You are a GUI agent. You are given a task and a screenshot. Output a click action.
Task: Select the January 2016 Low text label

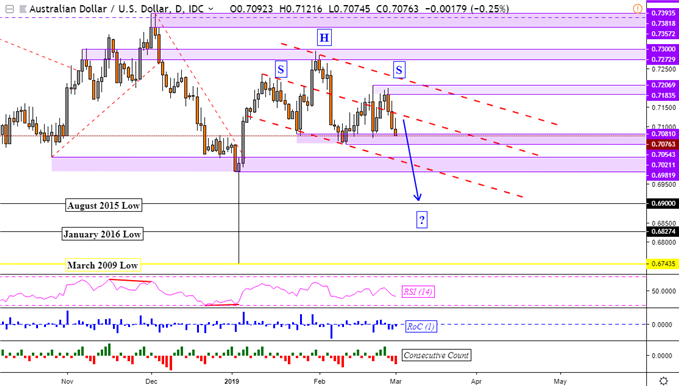(x=102, y=234)
